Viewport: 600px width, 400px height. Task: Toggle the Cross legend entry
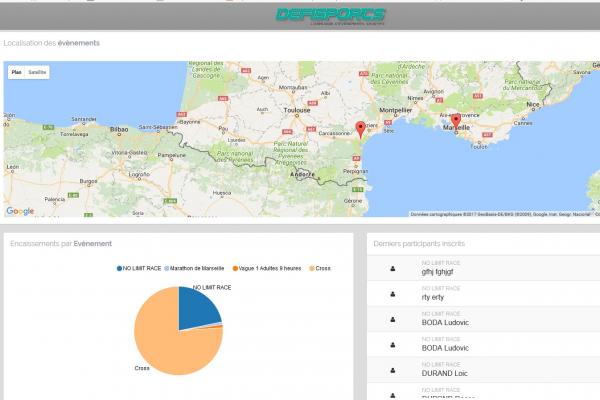320,268
